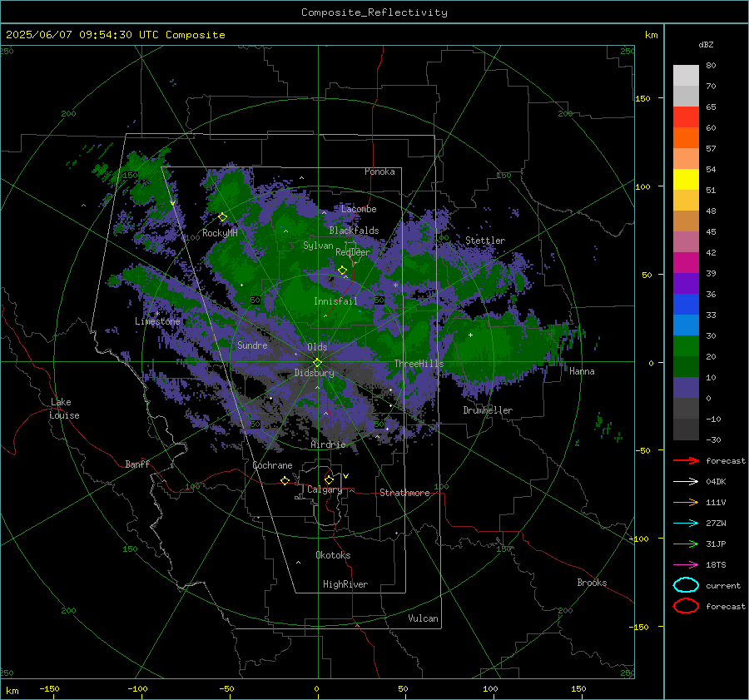This screenshot has width=749, height=700.
Task: Click the 04DK legend label
Action: coord(716,482)
